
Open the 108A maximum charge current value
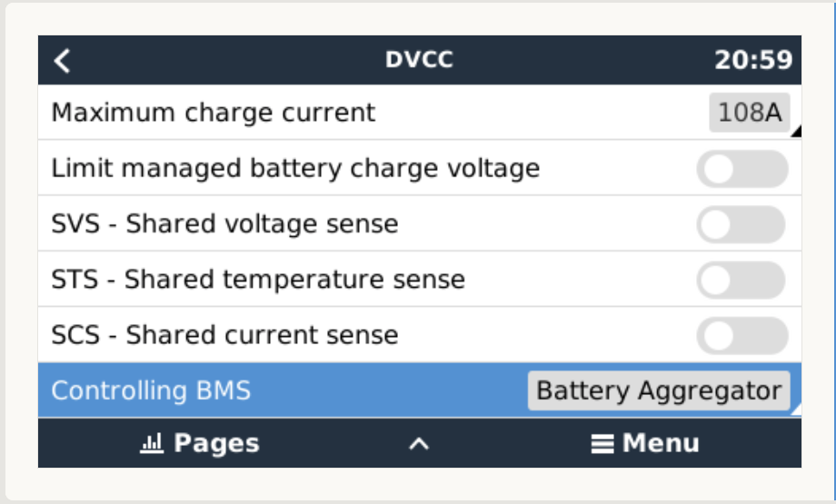pyautogui.click(x=750, y=113)
